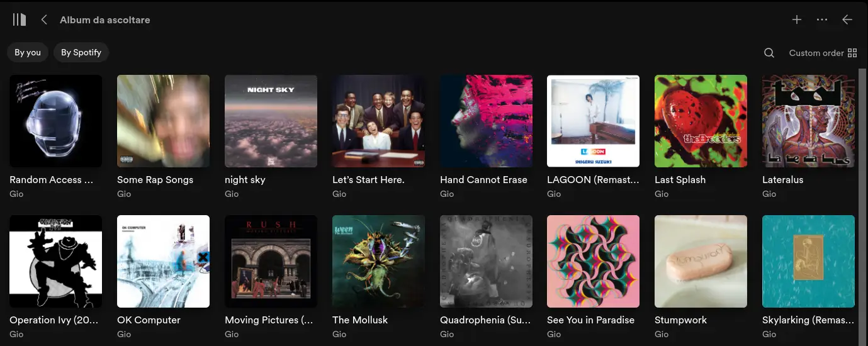Select the night sky album cover
The width and height of the screenshot is (868, 346).
pyautogui.click(x=271, y=121)
